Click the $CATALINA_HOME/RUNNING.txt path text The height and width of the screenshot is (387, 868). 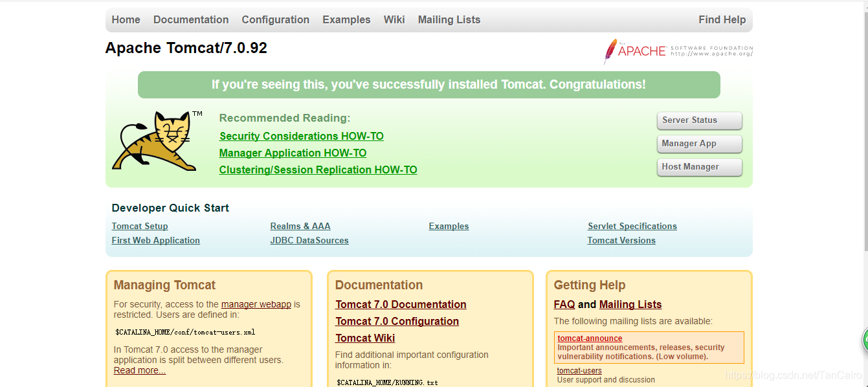click(x=387, y=382)
